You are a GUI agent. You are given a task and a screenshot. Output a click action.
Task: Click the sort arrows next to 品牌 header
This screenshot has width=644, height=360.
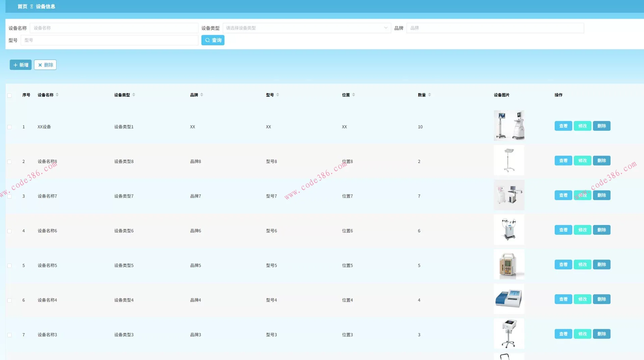pos(202,95)
